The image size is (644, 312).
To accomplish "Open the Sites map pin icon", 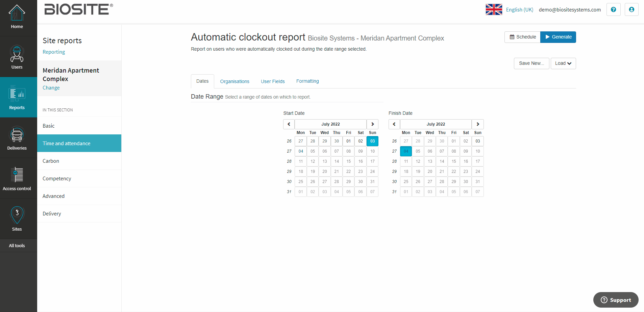I will (17, 215).
